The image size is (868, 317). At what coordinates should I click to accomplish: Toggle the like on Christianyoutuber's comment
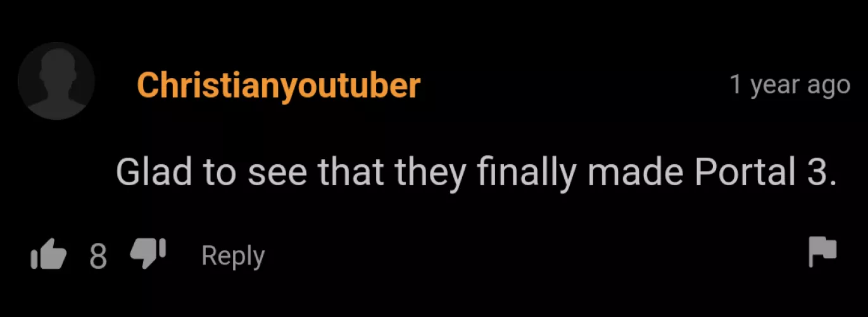click(x=48, y=256)
